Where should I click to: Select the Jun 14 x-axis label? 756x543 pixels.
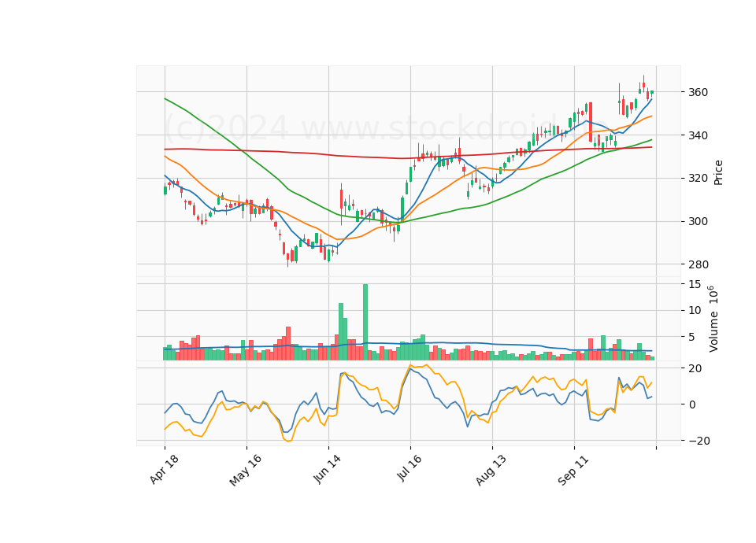[328, 469]
